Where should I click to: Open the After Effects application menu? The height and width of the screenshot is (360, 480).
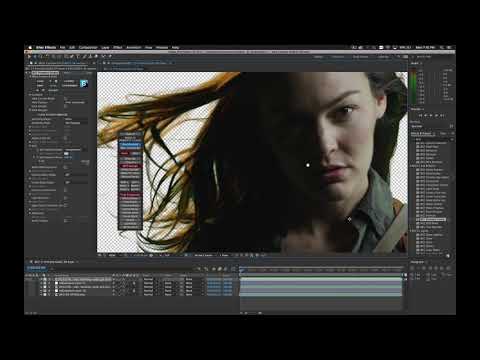[x=46, y=47]
